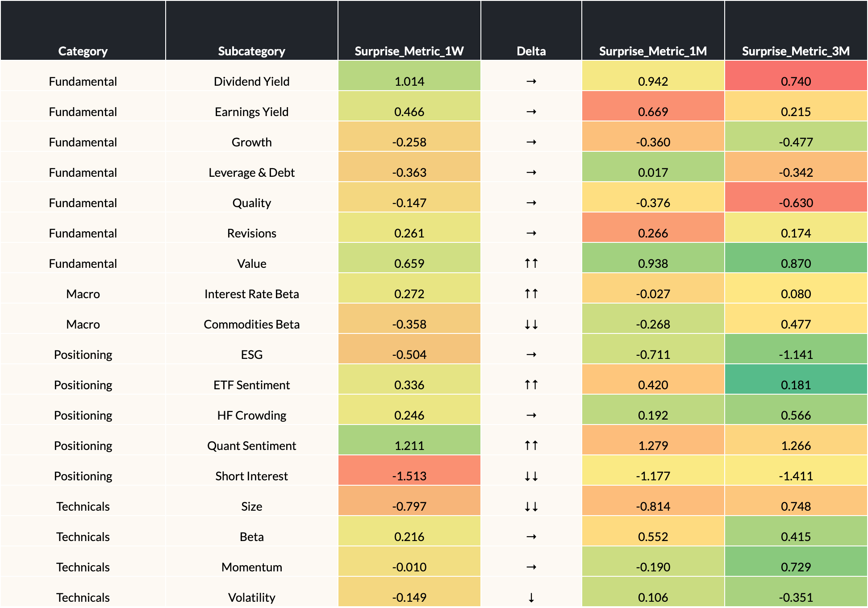The height and width of the screenshot is (608, 868).
Task: Click red 0.740 cell for Dividend Yield
Action: point(796,81)
